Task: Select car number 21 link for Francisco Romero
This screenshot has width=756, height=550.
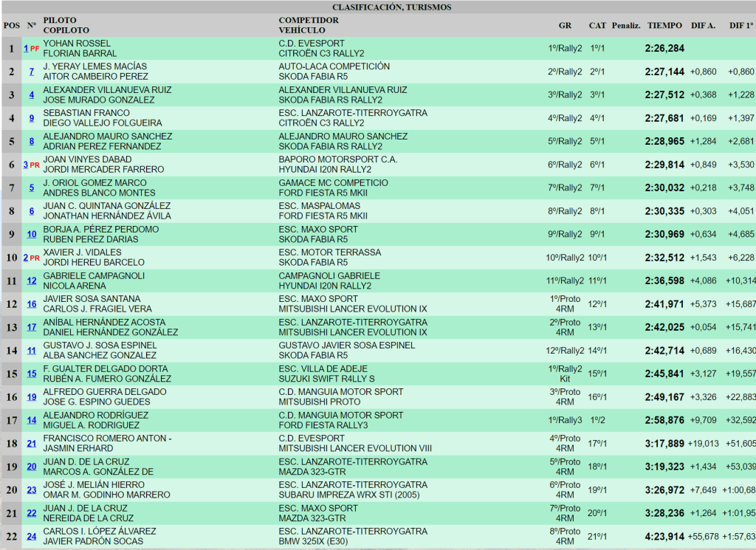Action: click(32, 444)
